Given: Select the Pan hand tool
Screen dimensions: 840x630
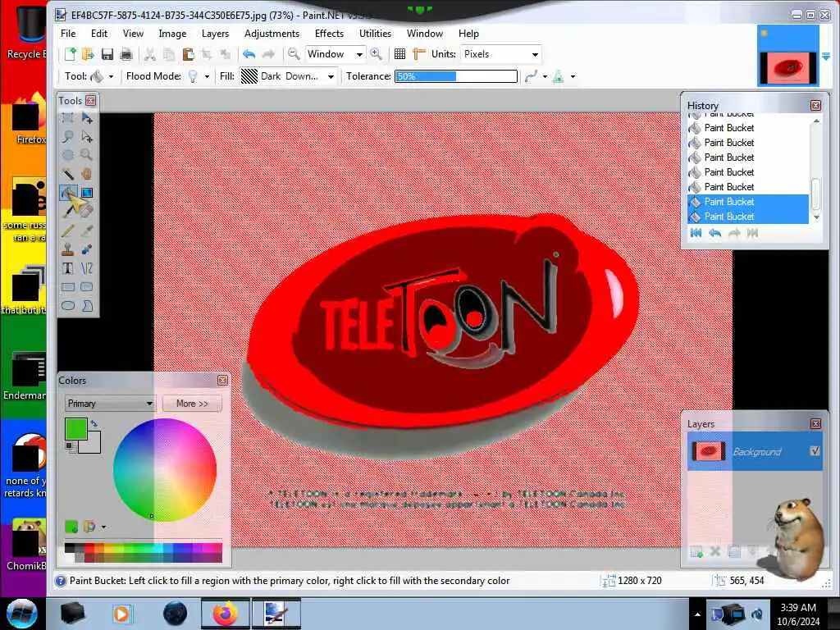Looking at the screenshot, I should 87,174.
